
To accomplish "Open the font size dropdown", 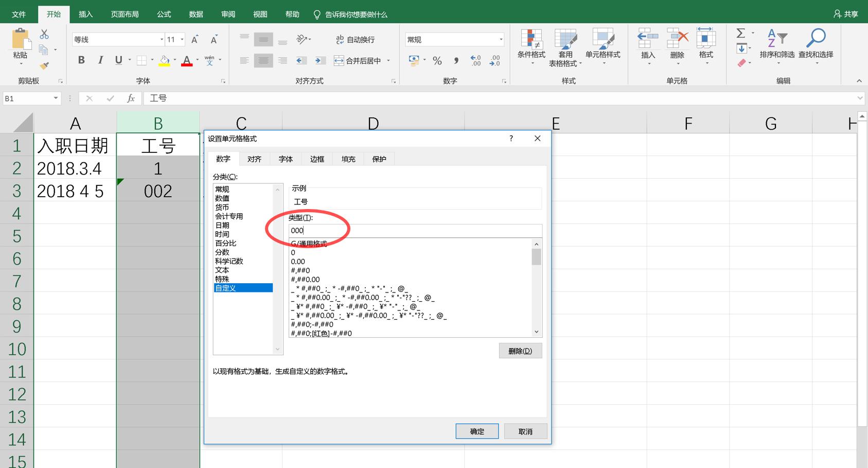I will [x=181, y=39].
